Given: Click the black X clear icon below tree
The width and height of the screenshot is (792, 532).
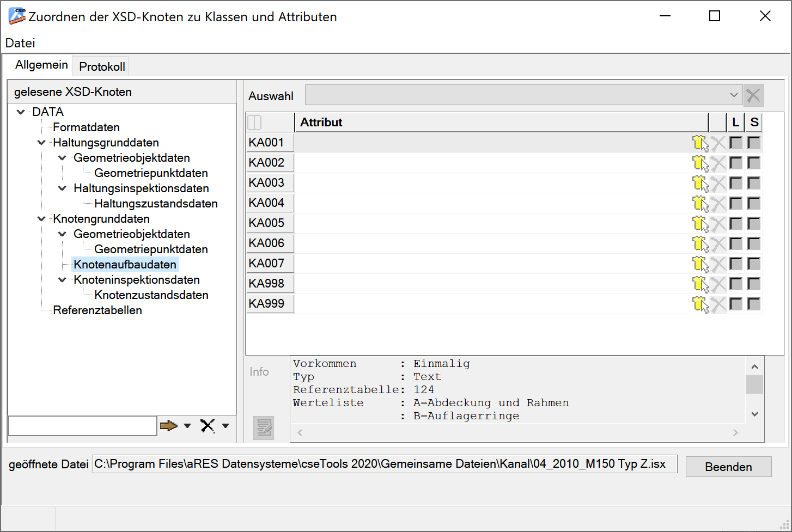Looking at the screenshot, I should pyautogui.click(x=208, y=426).
